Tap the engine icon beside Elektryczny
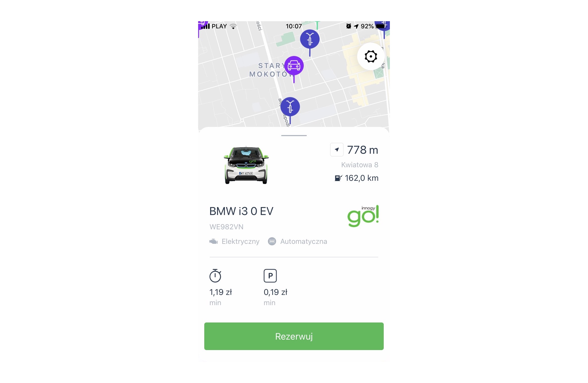Screen dimensions: 588x383 click(x=213, y=241)
